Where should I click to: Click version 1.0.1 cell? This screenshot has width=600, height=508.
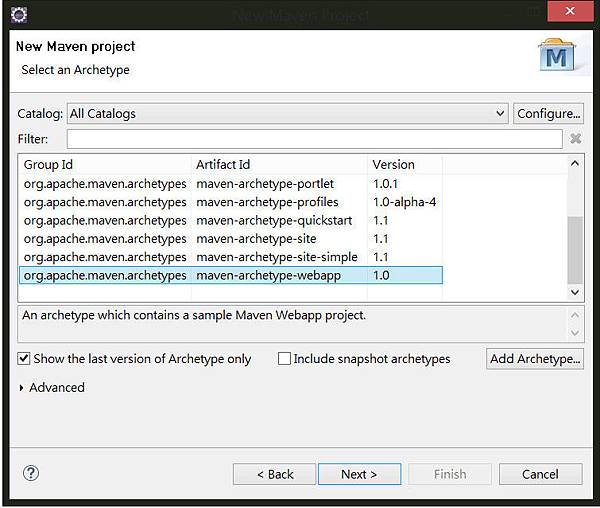click(x=385, y=184)
